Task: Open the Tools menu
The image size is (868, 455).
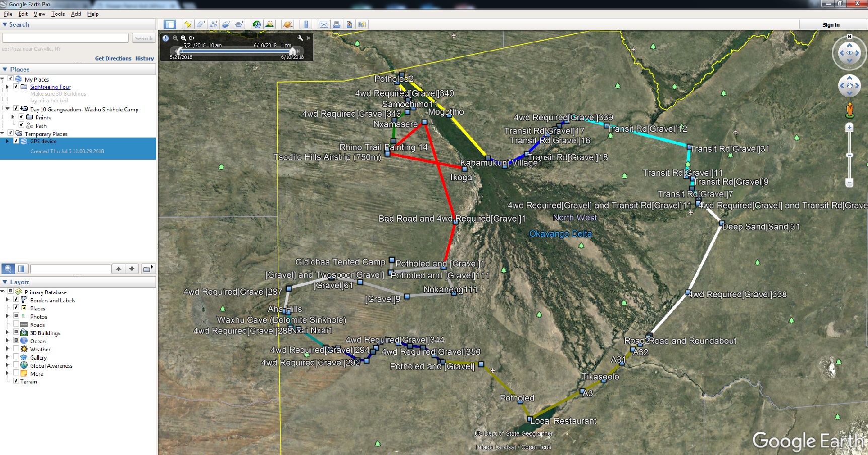Action: pos(58,14)
